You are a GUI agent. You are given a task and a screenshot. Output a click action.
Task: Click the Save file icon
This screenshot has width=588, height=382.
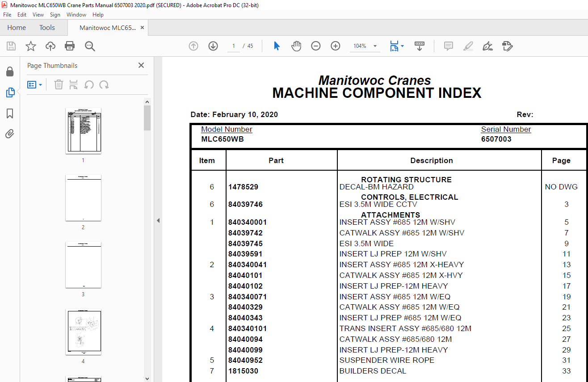coord(11,46)
